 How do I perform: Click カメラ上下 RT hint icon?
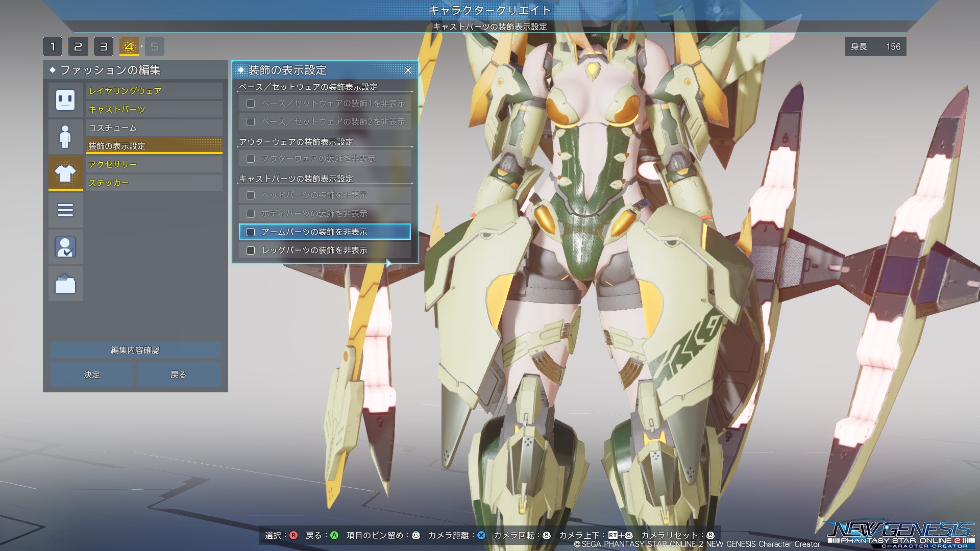coord(613,535)
